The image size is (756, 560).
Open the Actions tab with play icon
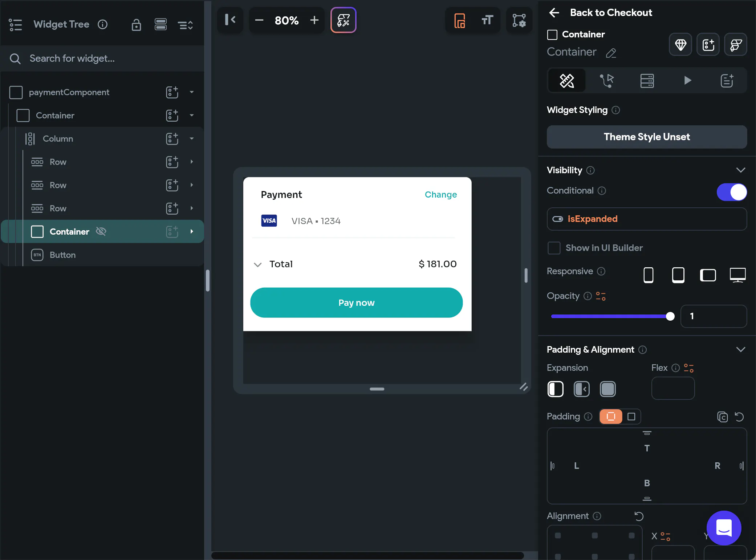687,80
